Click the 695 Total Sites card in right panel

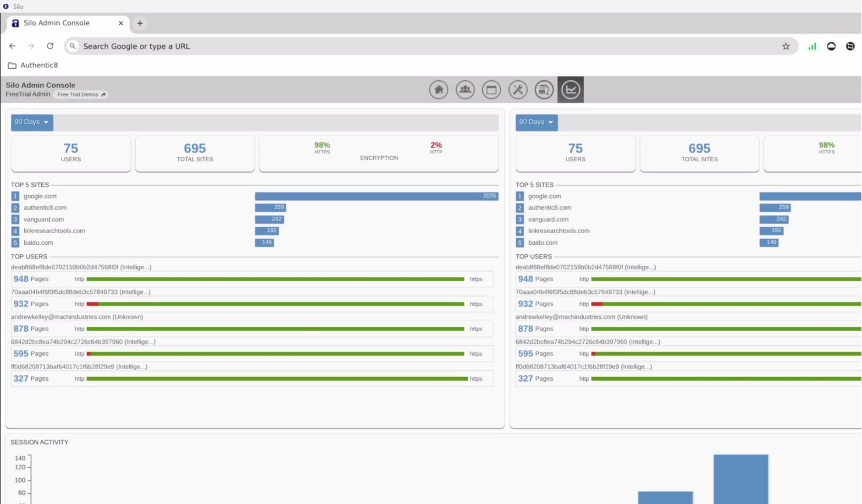(699, 153)
